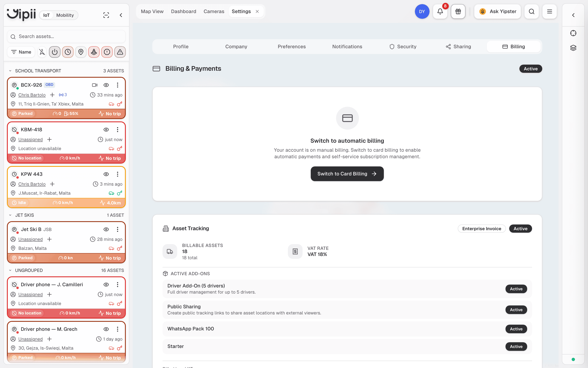Toggle visibility eye for KPW 443
Viewport: 588px width, 368px height.
[x=106, y=174]
